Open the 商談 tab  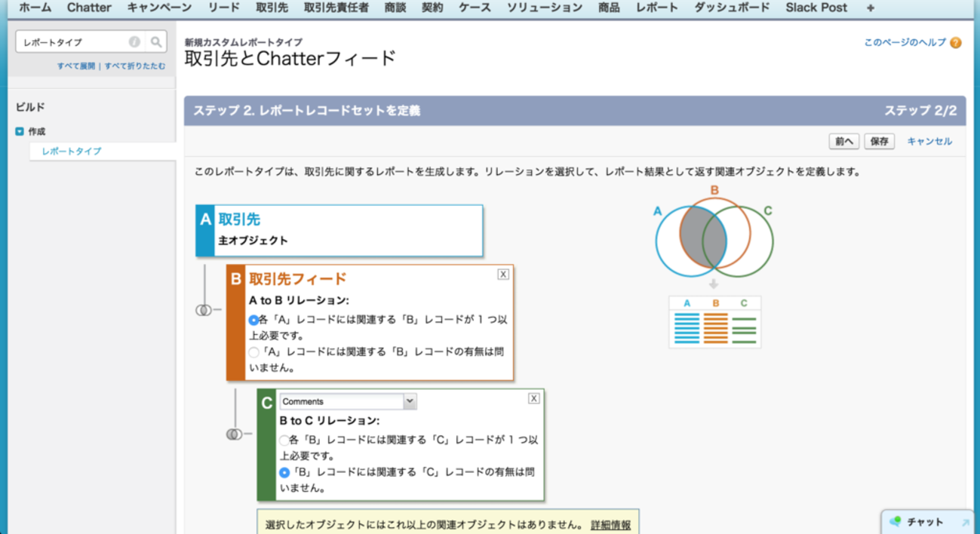click(x=395, y=8)
